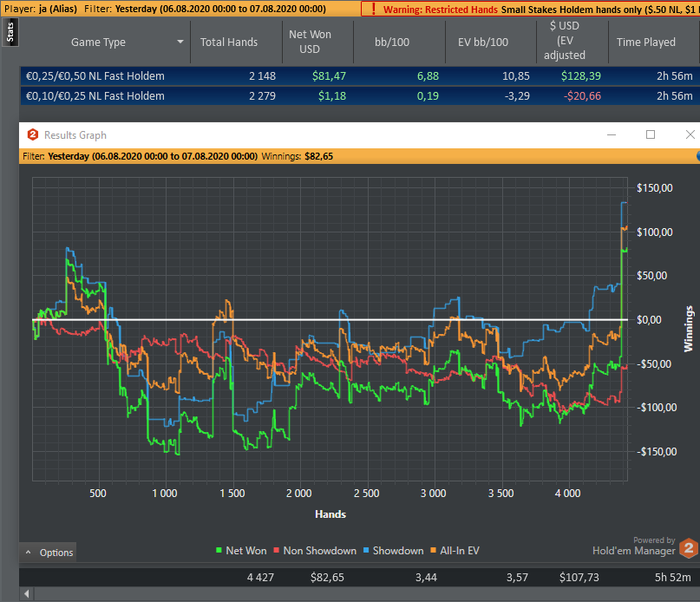Sort by bb/100 column header
The height and width of the screenshot is (602, 700).
[x=392, y=42]
